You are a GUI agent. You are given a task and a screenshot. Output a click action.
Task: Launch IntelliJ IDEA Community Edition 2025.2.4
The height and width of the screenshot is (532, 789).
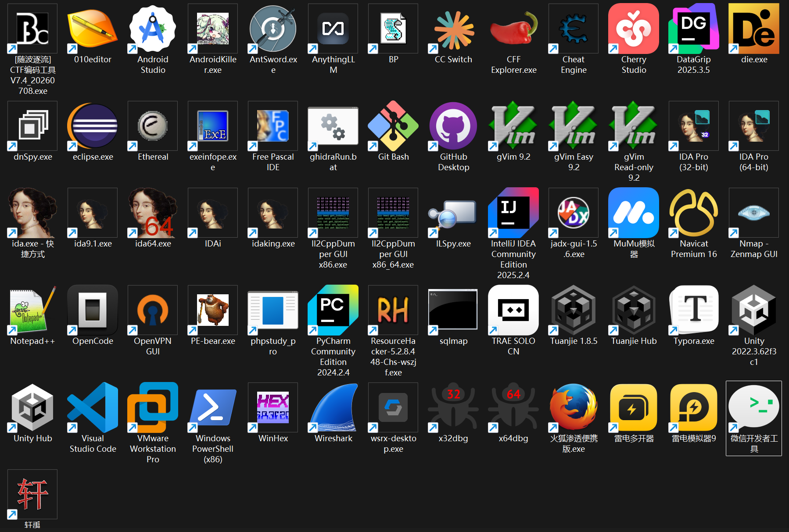click(x=513, y=213)
